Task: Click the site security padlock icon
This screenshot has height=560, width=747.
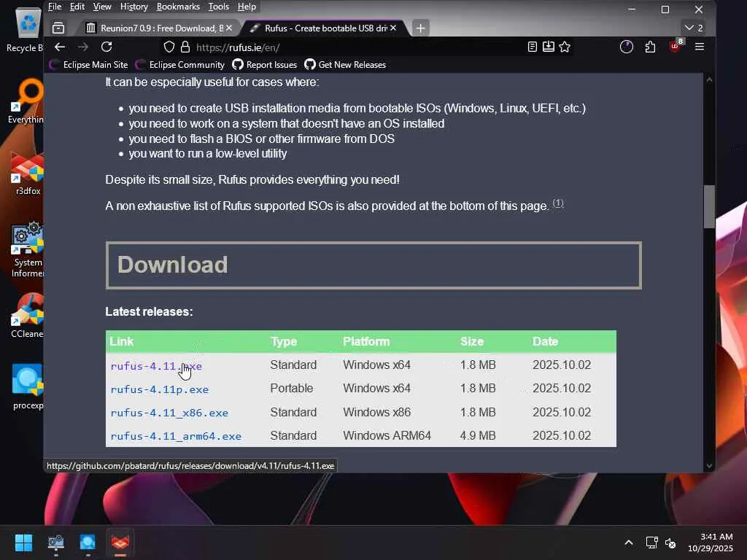Action: [185, 47]
